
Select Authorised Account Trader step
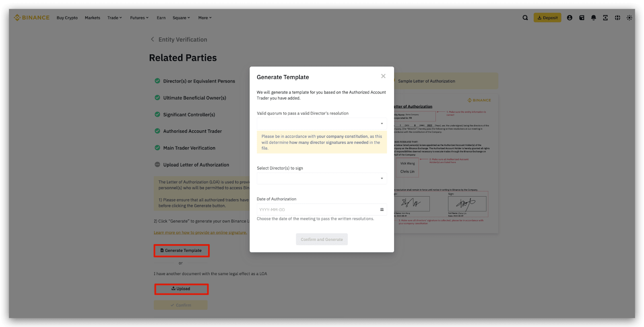(192, 131)
